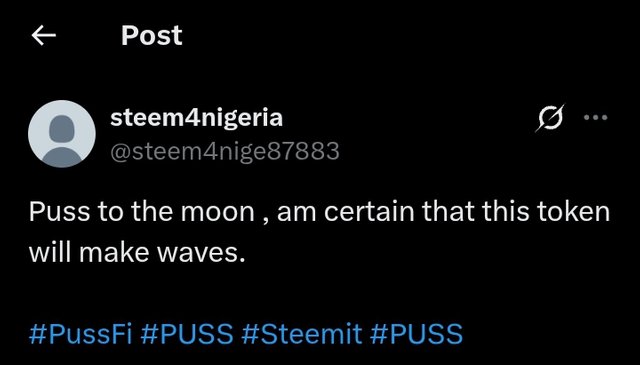Click the silhouette head inside the avatar
The image size is (640, 365).
tap(62, 128)
